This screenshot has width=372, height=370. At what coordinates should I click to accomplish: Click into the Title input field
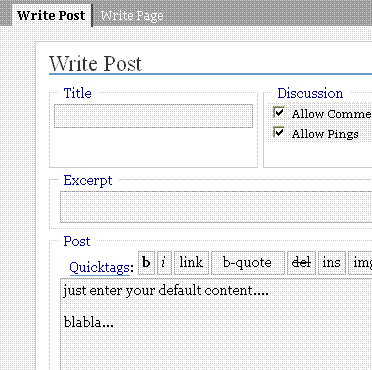pos(153,116)
